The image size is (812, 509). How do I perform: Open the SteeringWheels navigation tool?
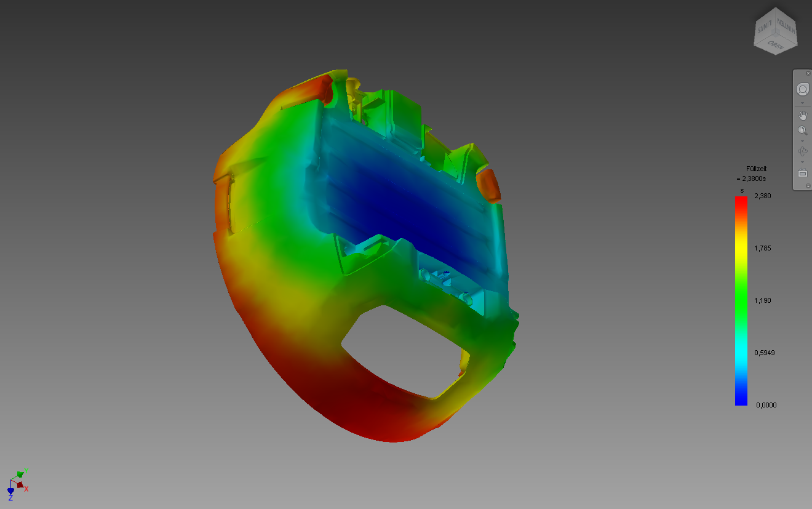pos(802,90)
